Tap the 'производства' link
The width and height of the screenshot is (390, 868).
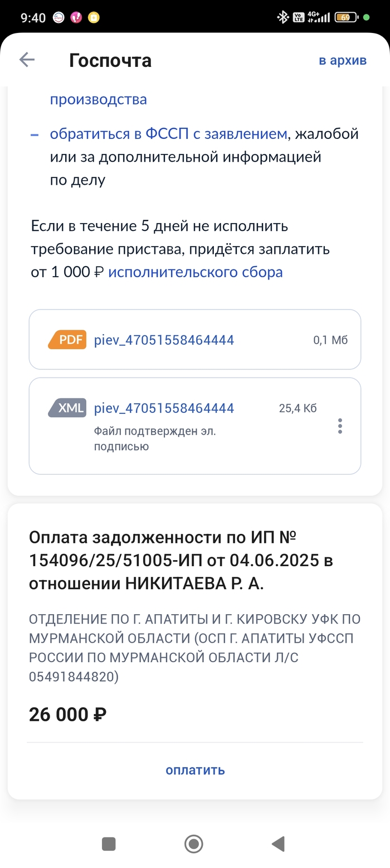[99, 99]
